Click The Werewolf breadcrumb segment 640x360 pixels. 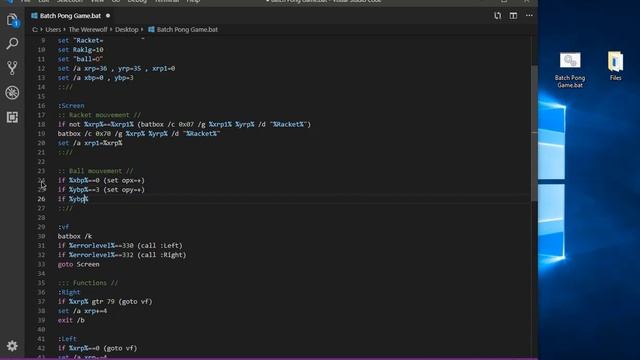(x=88, y=29)
